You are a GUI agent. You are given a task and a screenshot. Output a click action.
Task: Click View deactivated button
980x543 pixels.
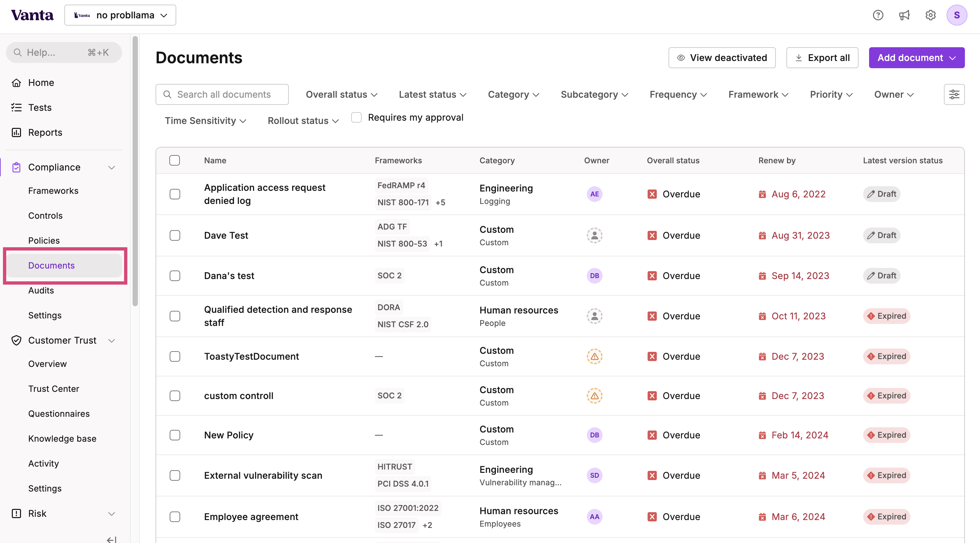[722, 58]
